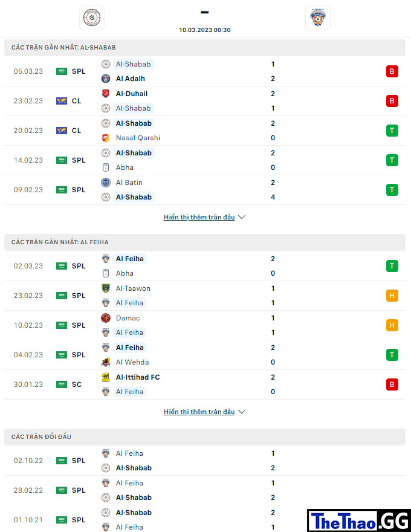This screenshot has height=532, width=411.
Task: Click red B result badge for 05.03.23 match
Action: (x=392, y=71)
